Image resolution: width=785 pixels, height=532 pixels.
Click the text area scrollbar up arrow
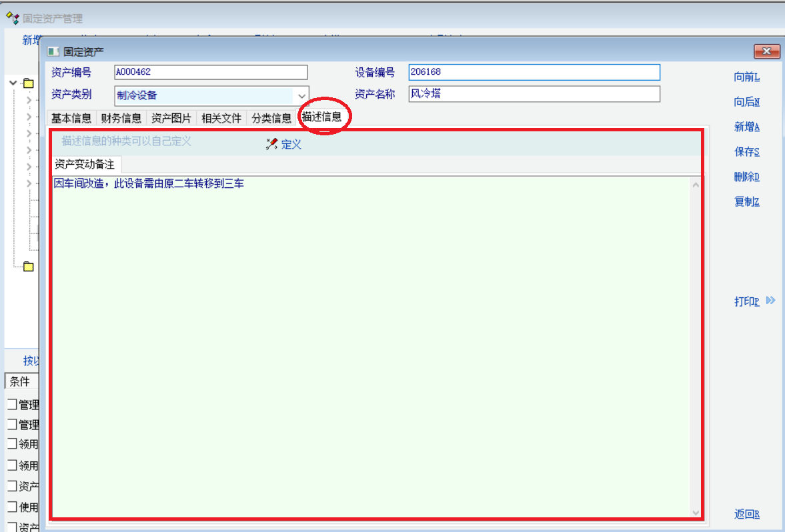pyautogui.click(x=696, y=185)
